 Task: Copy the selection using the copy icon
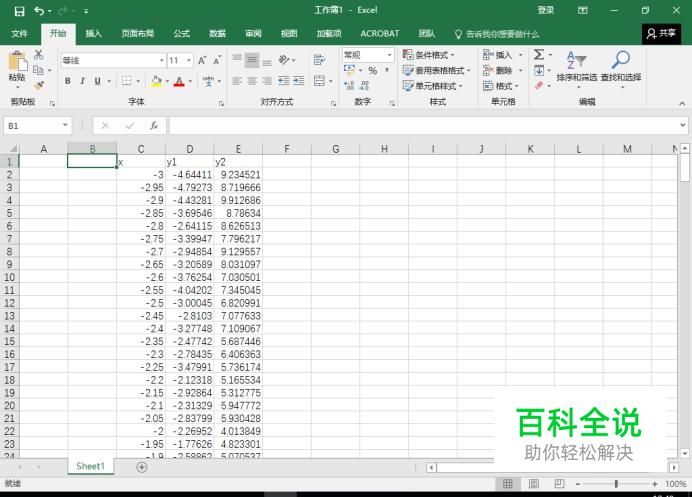click(38, 70)
